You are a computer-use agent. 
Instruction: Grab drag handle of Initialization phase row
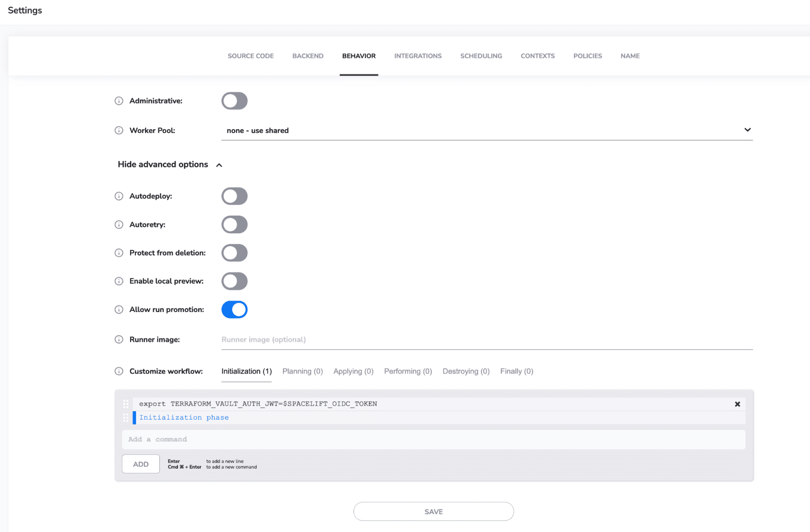pyautogui.click(x=126, y=418)
